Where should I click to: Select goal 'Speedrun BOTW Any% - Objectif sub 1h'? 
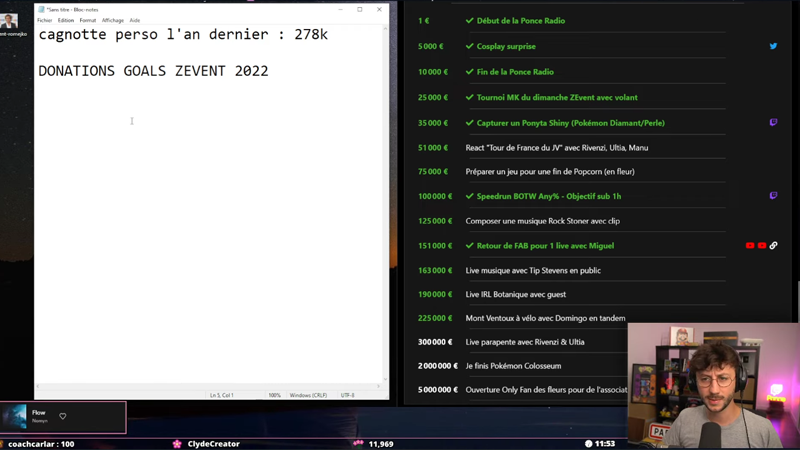point(548,196)
